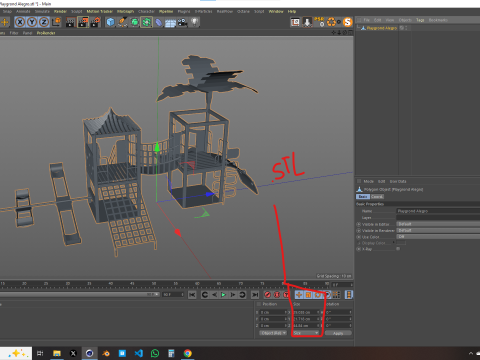Open Object Manager Bookmarks menu

click(438, 20)
